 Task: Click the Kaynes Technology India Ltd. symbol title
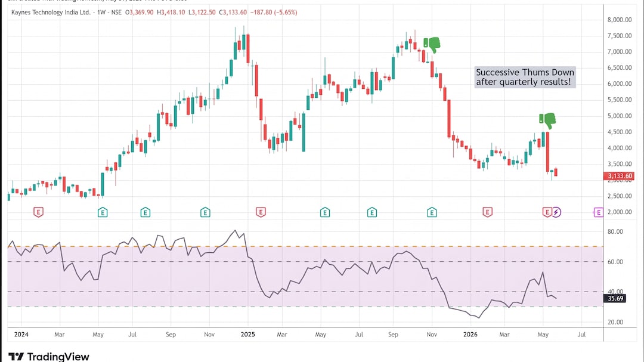(x=51, y=13)
